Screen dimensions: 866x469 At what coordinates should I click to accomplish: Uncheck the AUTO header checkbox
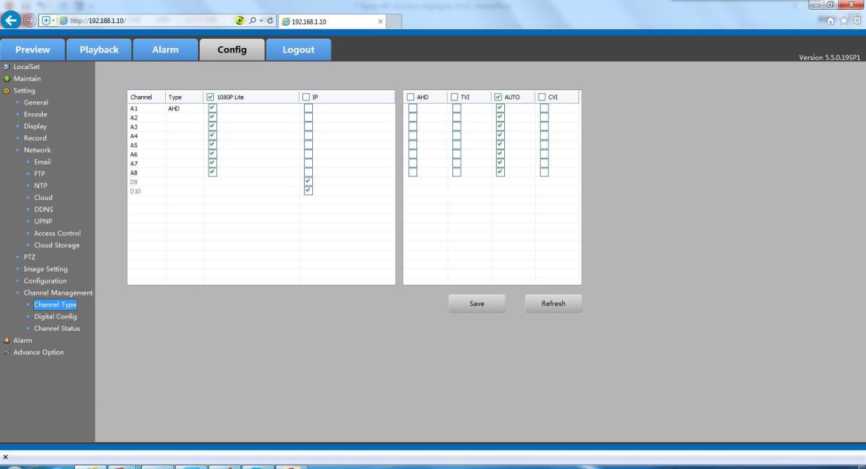tap(499, 97)
